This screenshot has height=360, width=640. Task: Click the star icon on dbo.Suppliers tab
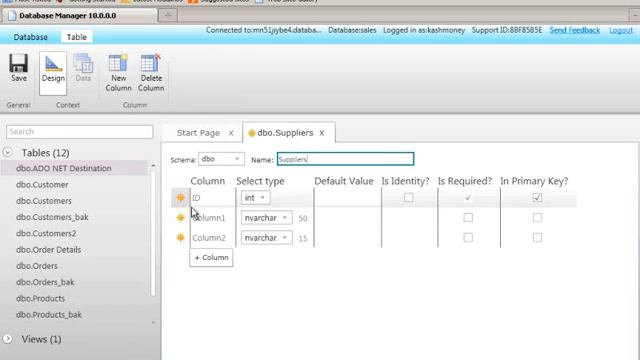(252, 133)
